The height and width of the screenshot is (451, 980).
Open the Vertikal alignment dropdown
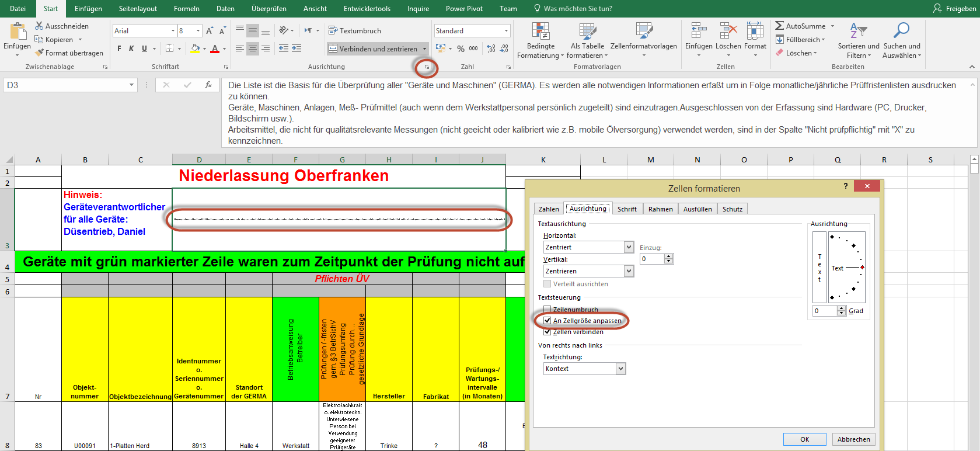click(629, 271)
